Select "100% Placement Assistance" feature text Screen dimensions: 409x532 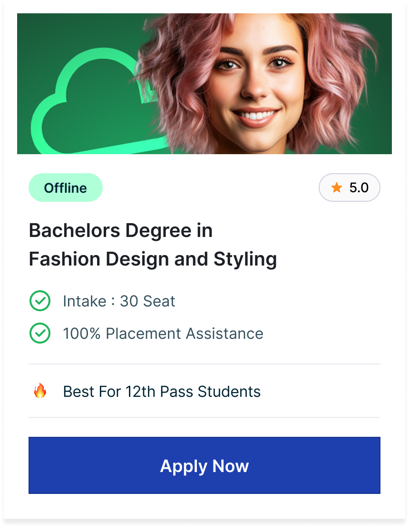[163, 334]
